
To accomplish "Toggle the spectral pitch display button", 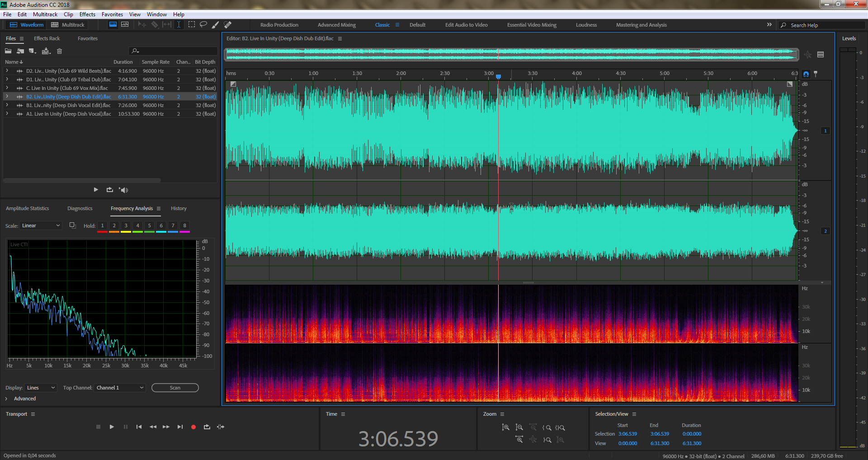I will click(125, 24).
